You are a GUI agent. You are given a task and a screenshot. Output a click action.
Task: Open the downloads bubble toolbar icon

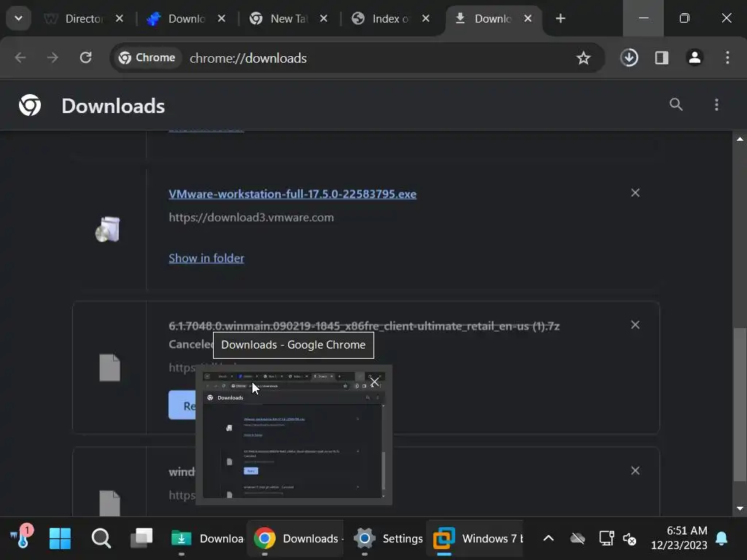pyautogui.click(x=630, y=58)
